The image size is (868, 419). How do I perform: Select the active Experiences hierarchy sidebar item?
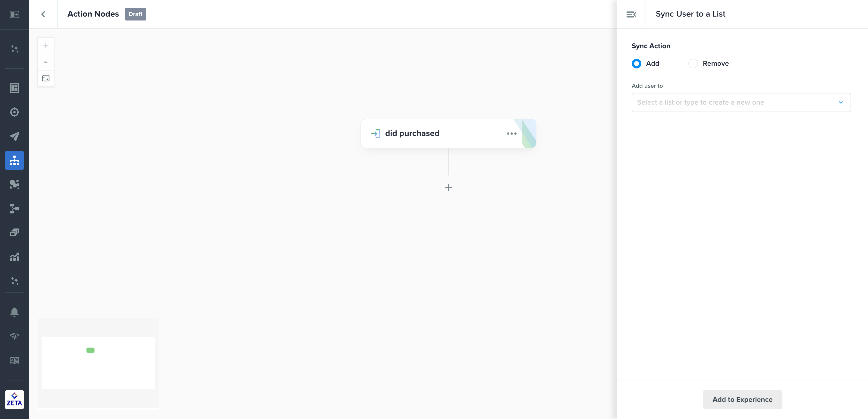[x=14, y=160]
